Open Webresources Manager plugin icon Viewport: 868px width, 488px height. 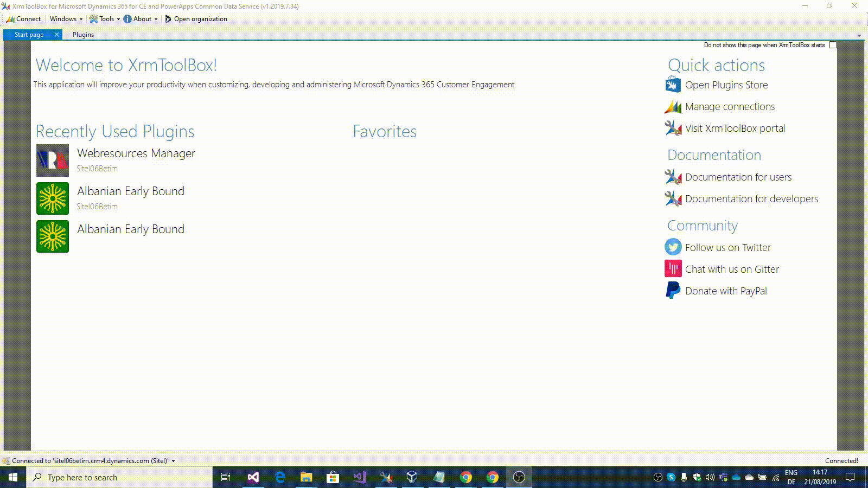point(52,160)
